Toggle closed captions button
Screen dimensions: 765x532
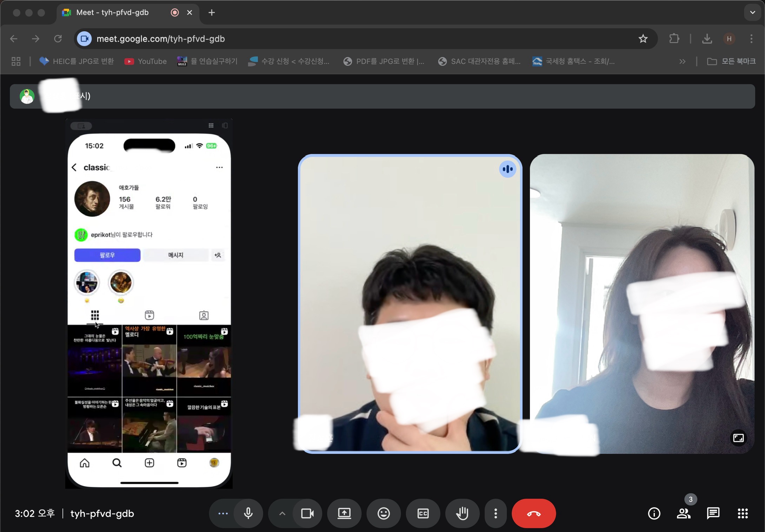pyautogui.click(x=423, y=513)
